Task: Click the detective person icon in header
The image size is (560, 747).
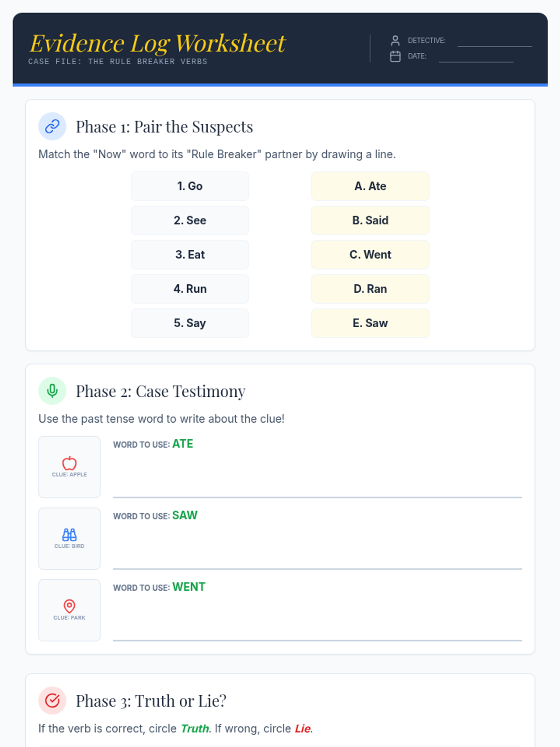Action: click(x=395, y=41)
